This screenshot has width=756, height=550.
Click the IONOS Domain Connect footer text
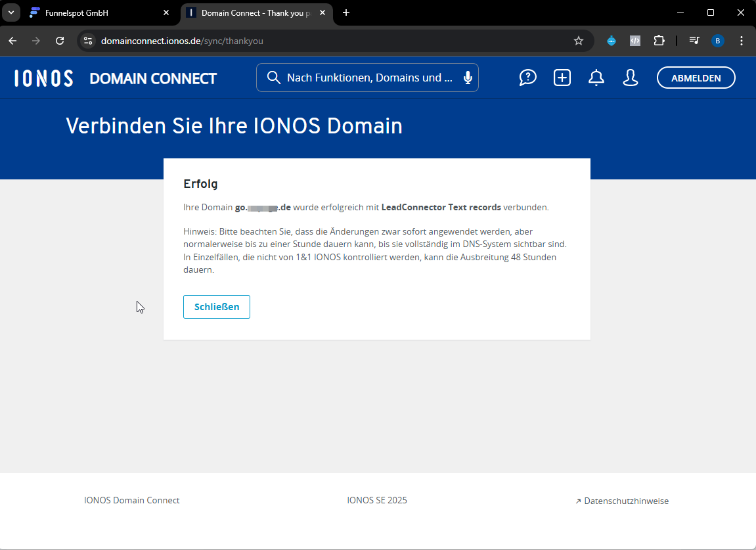[131, 500]
